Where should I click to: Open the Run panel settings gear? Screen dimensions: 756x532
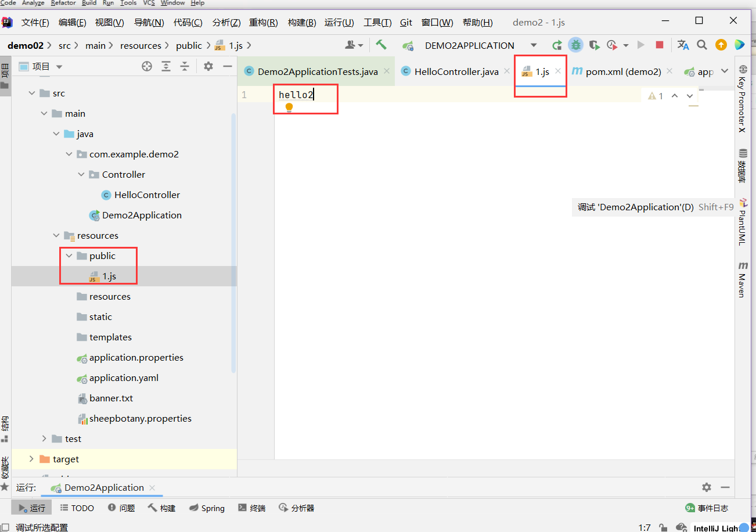click(x=706, y=487)
